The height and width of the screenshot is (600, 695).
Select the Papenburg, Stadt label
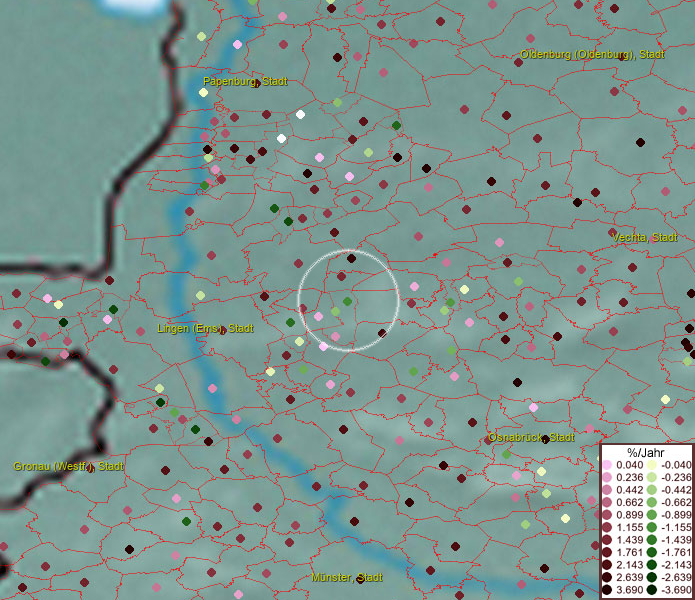tap(245, 82)
